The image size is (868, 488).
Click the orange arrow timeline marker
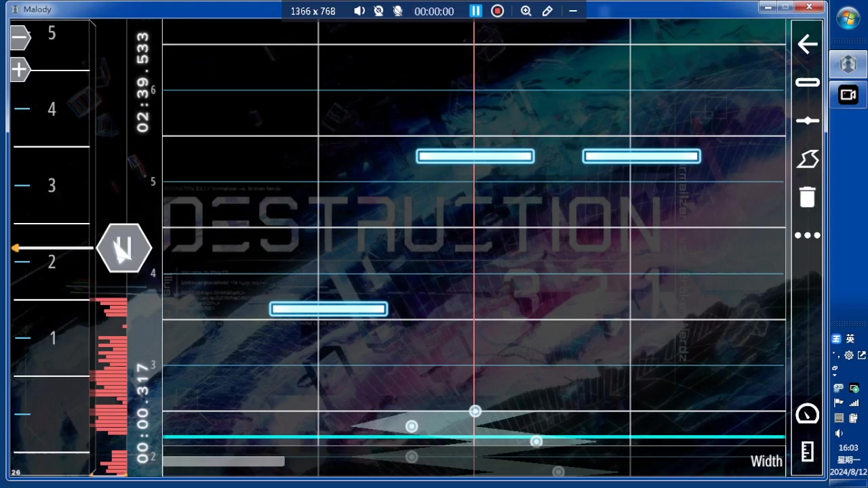[x=16, y=249]
